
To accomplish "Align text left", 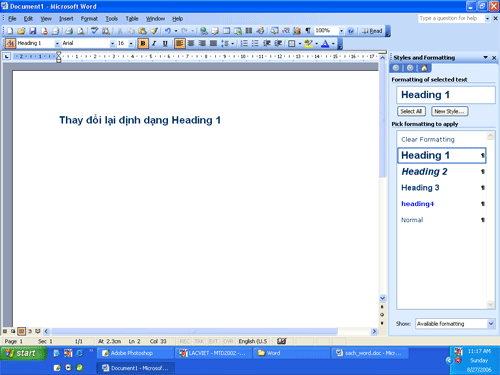I will point(179,43).
